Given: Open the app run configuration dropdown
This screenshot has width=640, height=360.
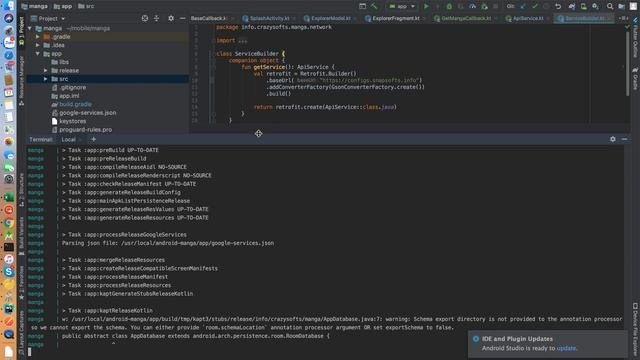Looking at the screenshot, I should [x=402, y=6].
